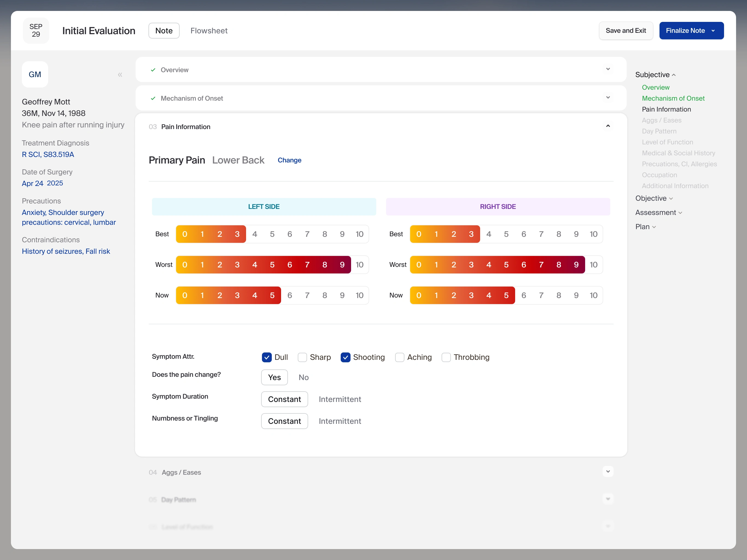Choose Intermittent for Symptom Duration
This screenshot has height=560, width=747.
coord(340,399)
